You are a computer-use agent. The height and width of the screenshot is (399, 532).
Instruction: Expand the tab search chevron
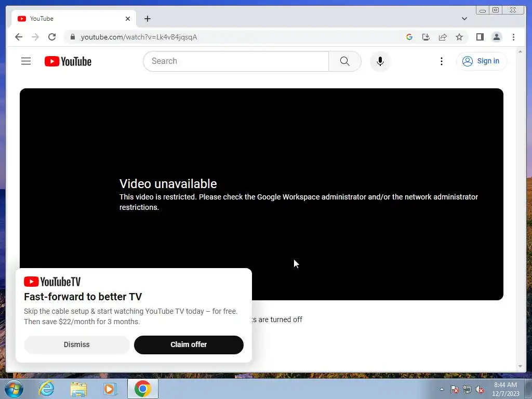464,19
